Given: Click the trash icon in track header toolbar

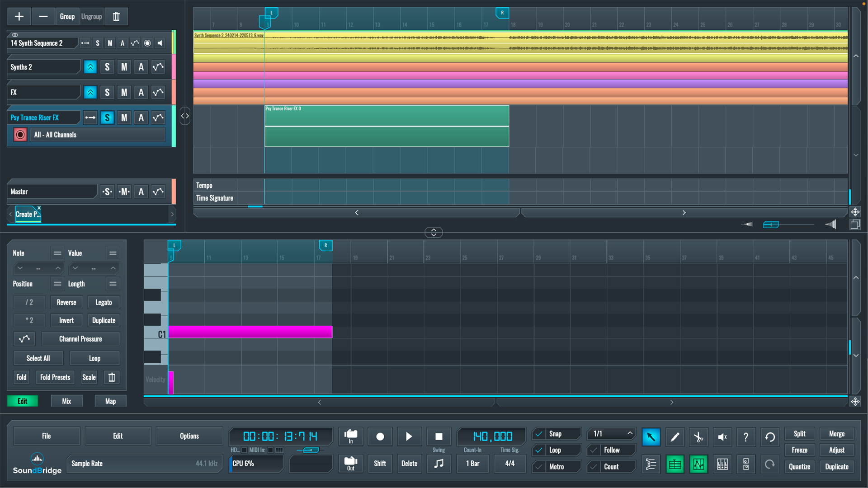Looking at the screenshot, I should click(116, 17).
